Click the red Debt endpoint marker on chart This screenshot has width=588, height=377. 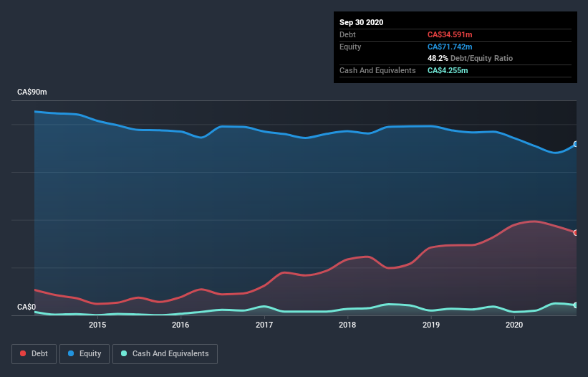tap(575, 233)
